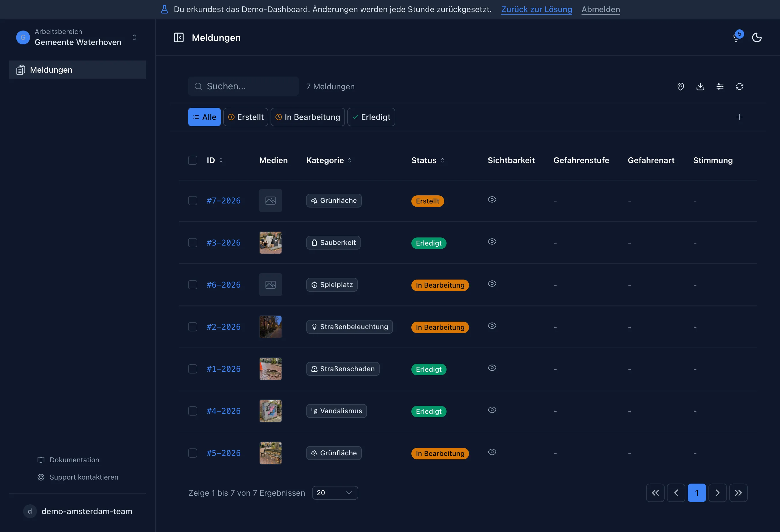Viewport: 780px width, 532px height.
Task: Open report ID #6-2026
Action: 224,285
